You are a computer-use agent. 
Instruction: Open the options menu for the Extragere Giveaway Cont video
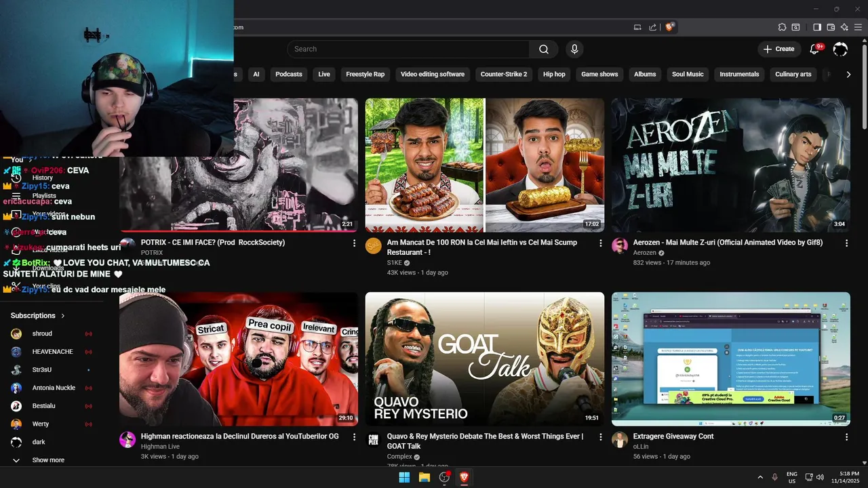[846, 437]
